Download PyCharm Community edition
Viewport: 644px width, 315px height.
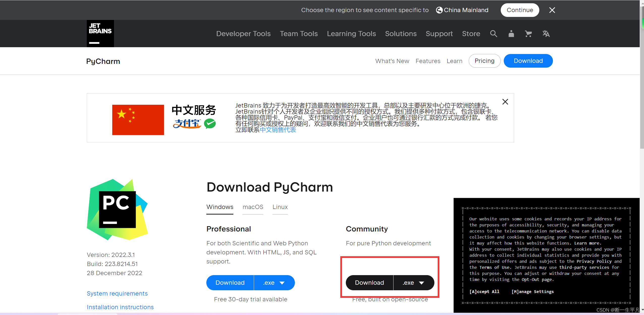click(x=369, y=283)
